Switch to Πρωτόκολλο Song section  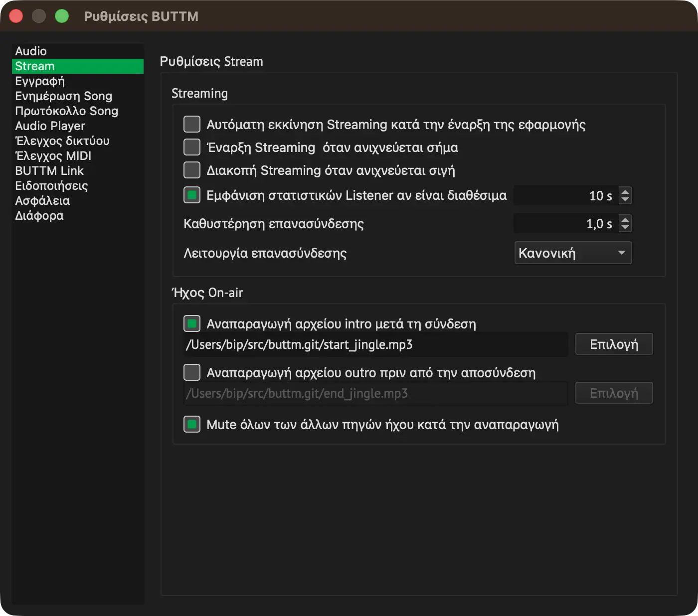point(78,111)
